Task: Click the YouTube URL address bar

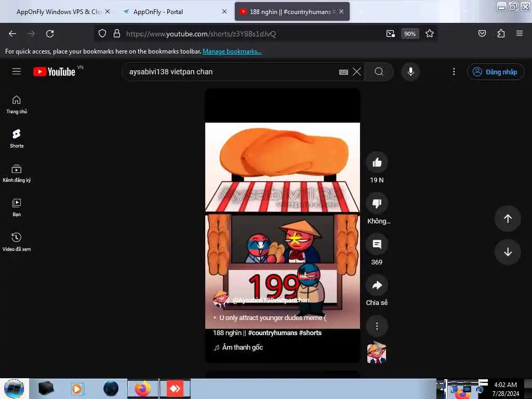Action: pyautogui.click(x=201, y=34)
